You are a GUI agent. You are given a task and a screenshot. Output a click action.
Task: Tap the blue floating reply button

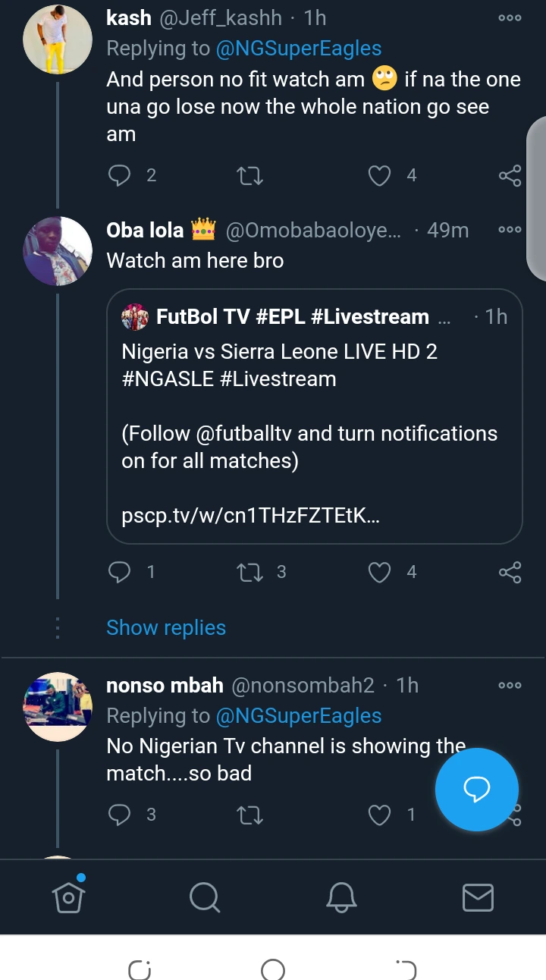[x=476, y=790]
